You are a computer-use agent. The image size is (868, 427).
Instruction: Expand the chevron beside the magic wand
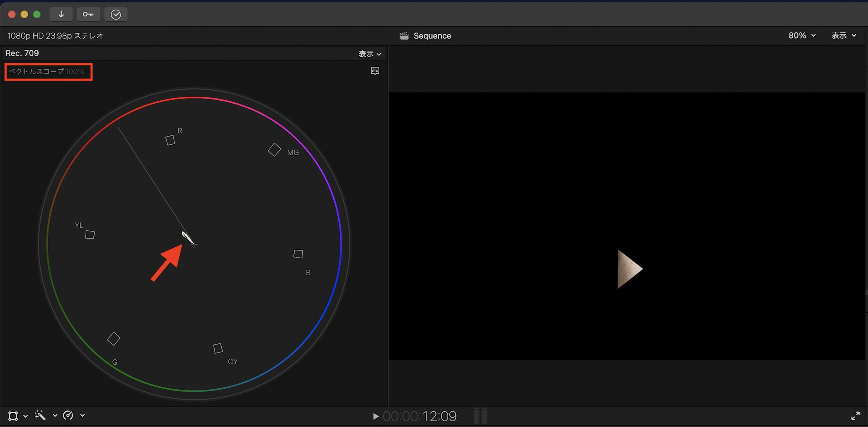click(x=55, y=415)
